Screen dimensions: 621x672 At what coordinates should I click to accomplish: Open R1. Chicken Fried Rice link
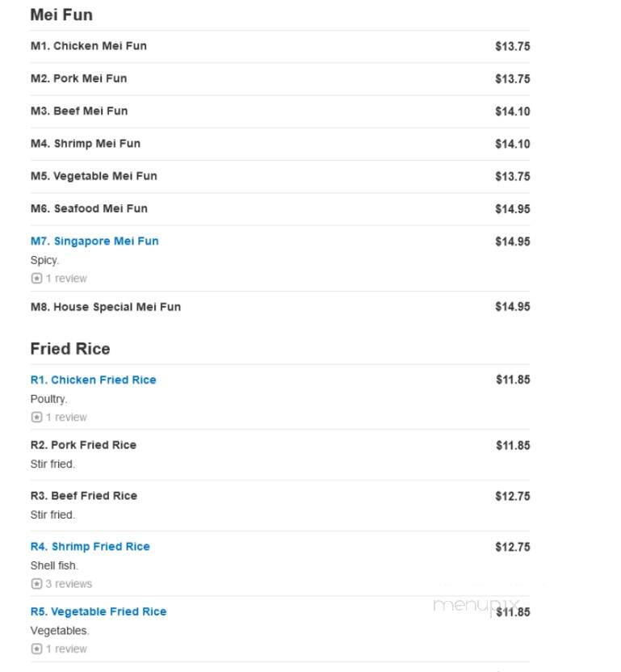(94, 380)
